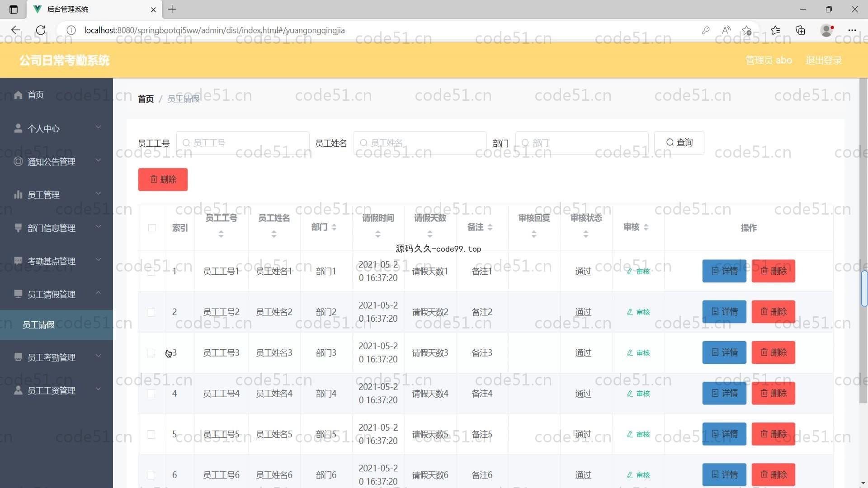Collapse the 员工请假管理 menu chevron
The image size is (868, 488).
[98, 293]
